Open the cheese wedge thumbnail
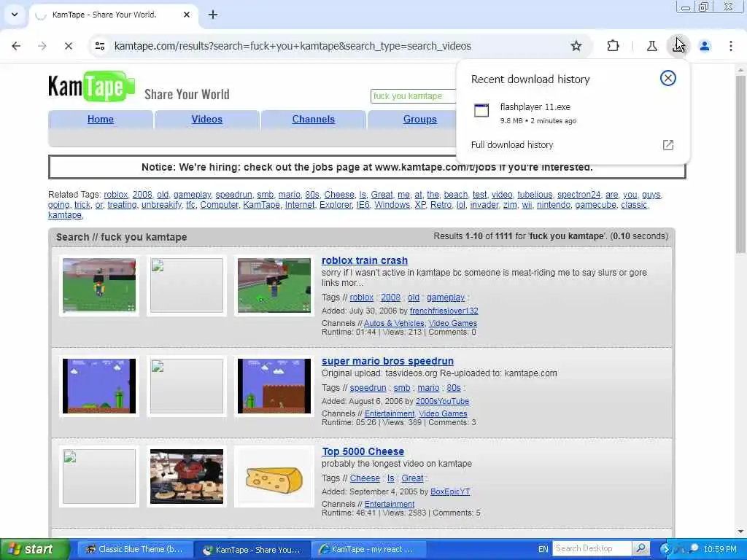Image resolution: width=747 pixels, height=560 pixels. coord(274,476)
